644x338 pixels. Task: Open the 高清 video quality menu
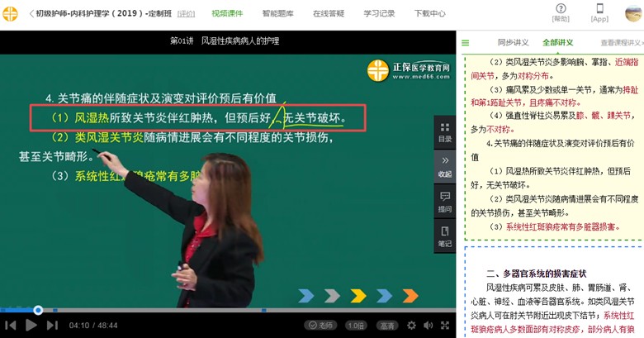point(386,326)
